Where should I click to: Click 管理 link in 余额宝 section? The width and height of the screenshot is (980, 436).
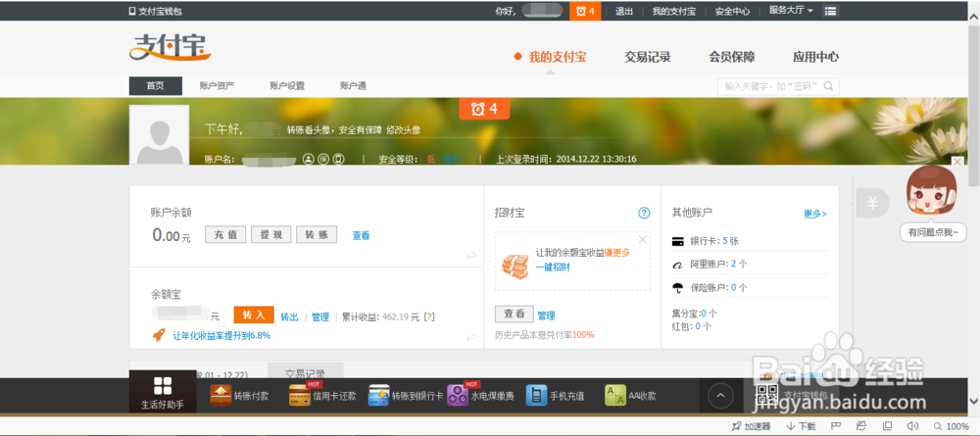point(320,317)
